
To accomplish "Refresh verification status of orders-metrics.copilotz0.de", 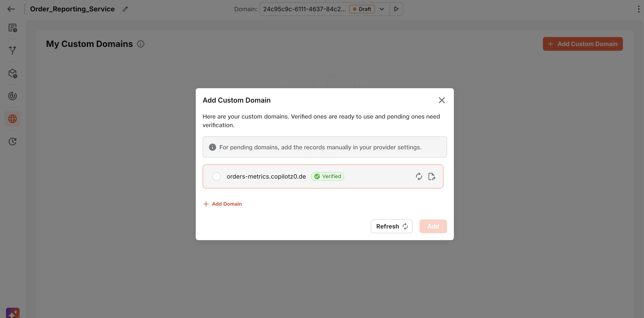I will click(419, 176).
